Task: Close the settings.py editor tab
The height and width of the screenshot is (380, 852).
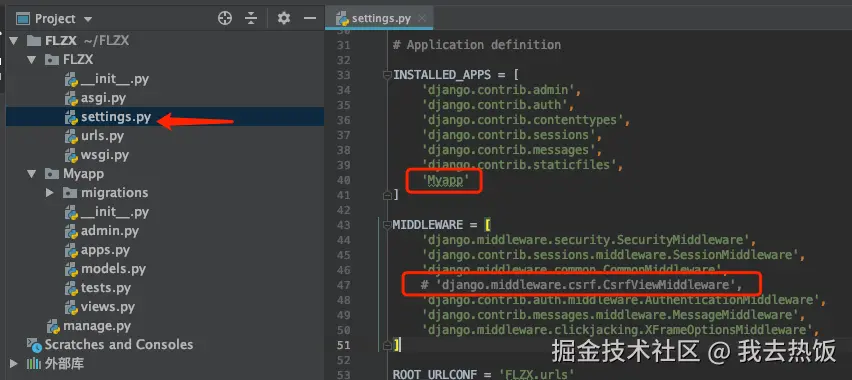Action: pyautogui.click(x=422, y=18)
